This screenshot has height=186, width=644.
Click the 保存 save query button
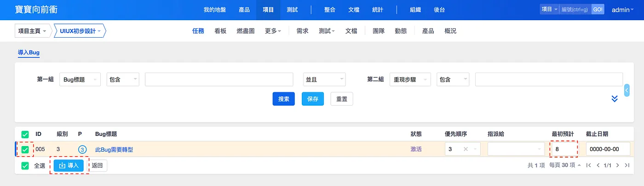[x=313, y=99]
